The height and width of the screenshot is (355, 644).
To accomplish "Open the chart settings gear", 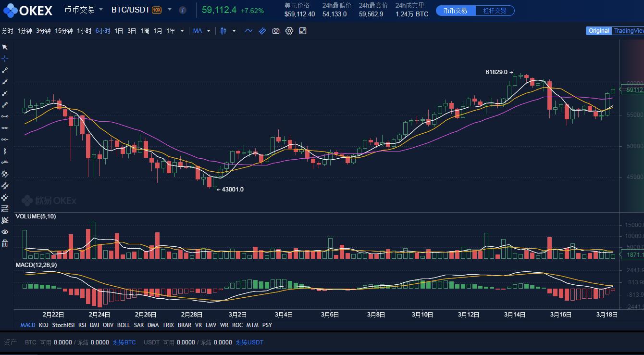I will click(289, 30).
